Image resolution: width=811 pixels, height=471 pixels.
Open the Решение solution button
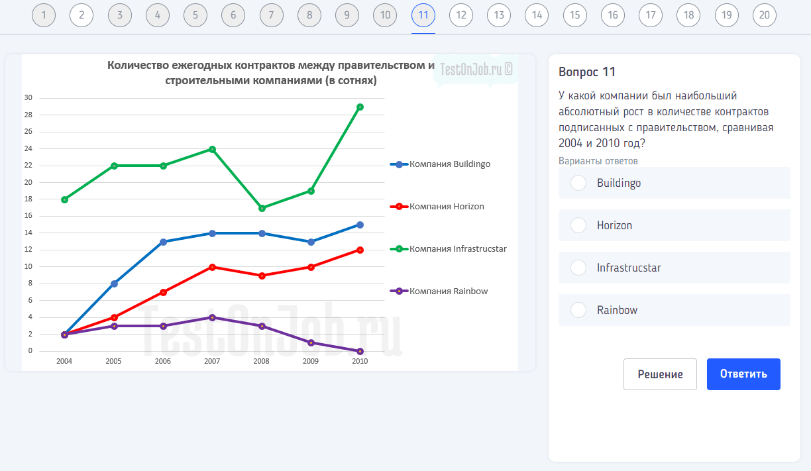[x=659, y=374]
